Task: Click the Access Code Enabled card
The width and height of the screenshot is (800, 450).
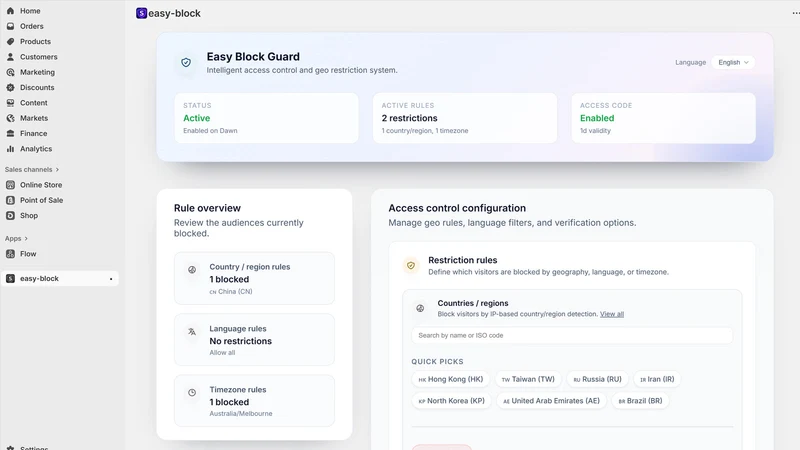Action: [663, 118]
